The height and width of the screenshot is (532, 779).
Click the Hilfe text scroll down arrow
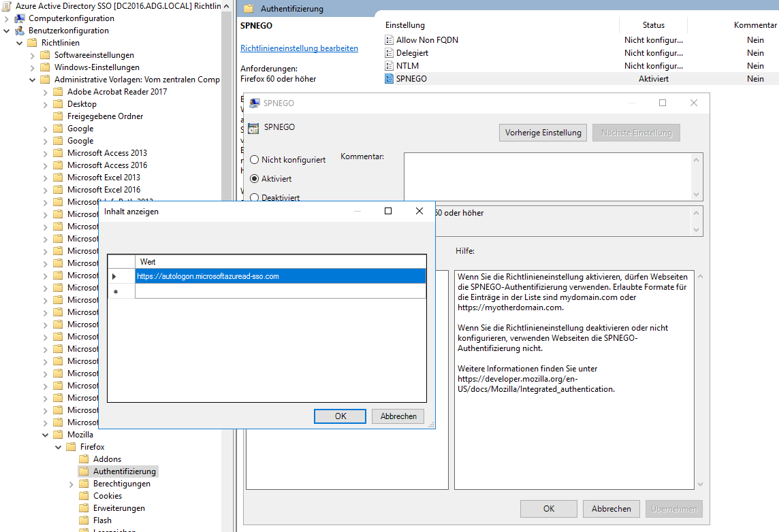pyautogui.click(x=700, y=484)
